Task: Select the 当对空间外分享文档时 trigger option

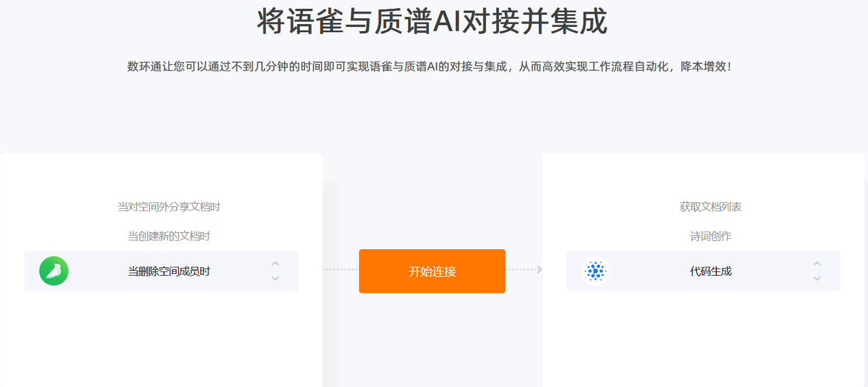Action: pos(169,206)
